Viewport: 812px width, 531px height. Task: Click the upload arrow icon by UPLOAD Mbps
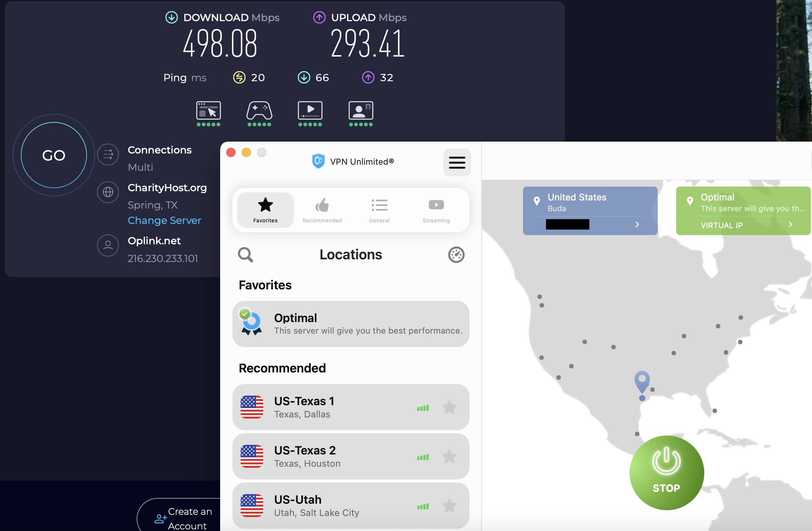click(x=319, y=17)
